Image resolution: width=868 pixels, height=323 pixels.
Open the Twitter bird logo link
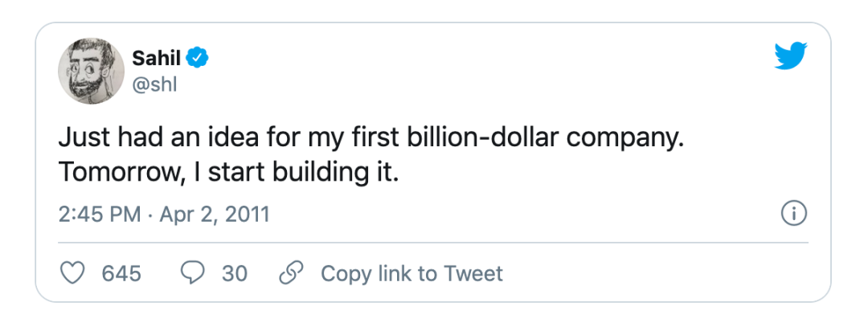790,58
